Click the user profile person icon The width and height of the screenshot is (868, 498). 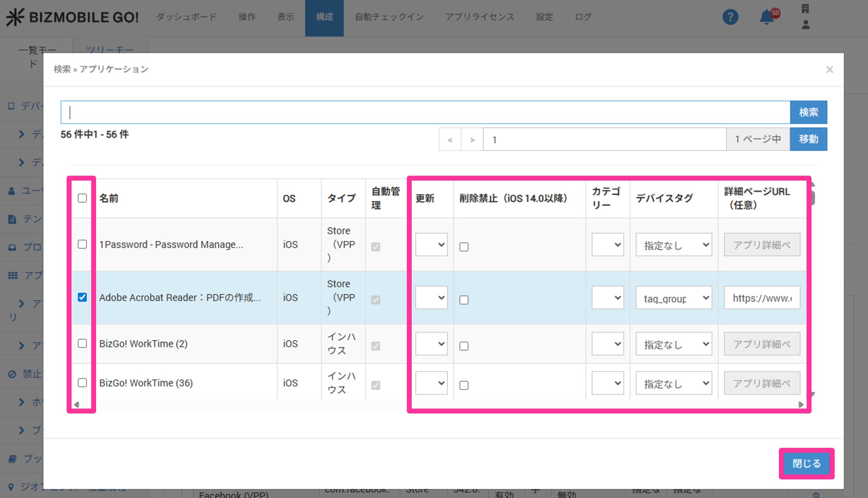[x=806, y=25]
